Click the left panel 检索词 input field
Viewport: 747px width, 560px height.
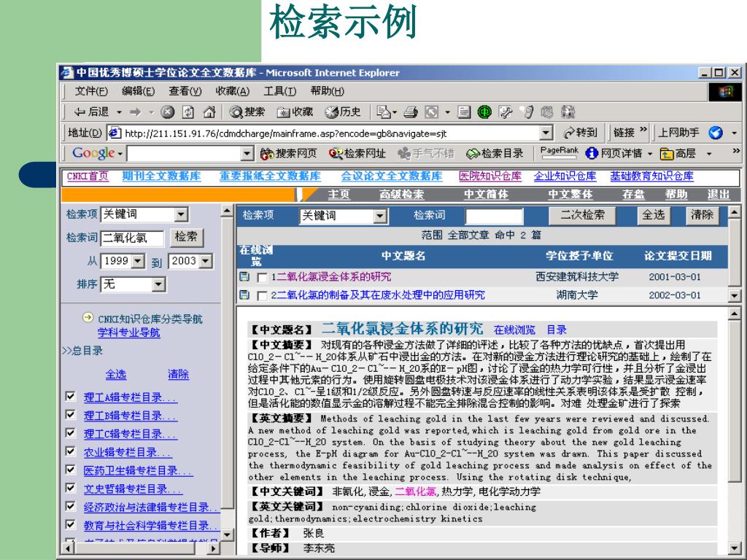(x=133, y=238)
